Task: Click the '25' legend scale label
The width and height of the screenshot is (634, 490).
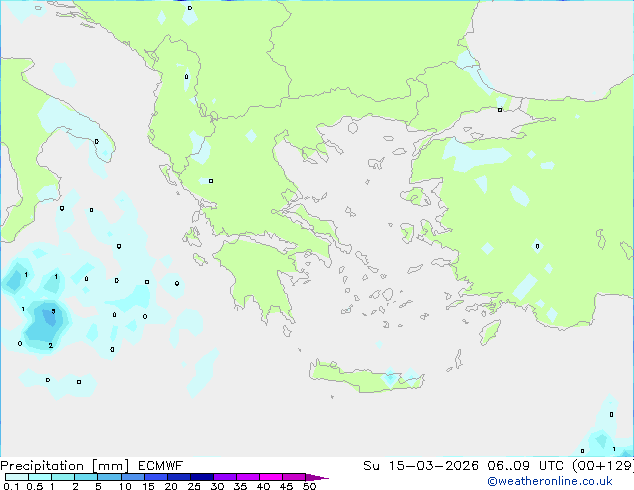Action: pyautogui.click(x=194, y=486)
